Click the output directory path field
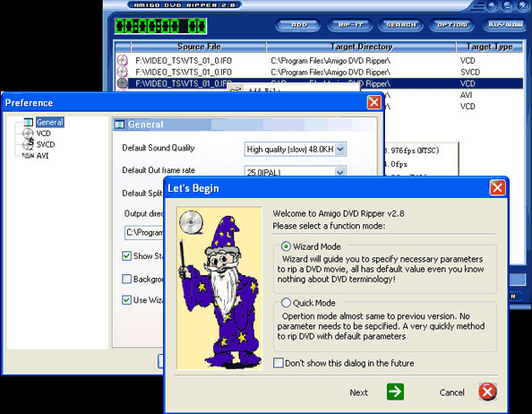Image resolution: width=532 pixels, height=414 pixels. point(144,233)
